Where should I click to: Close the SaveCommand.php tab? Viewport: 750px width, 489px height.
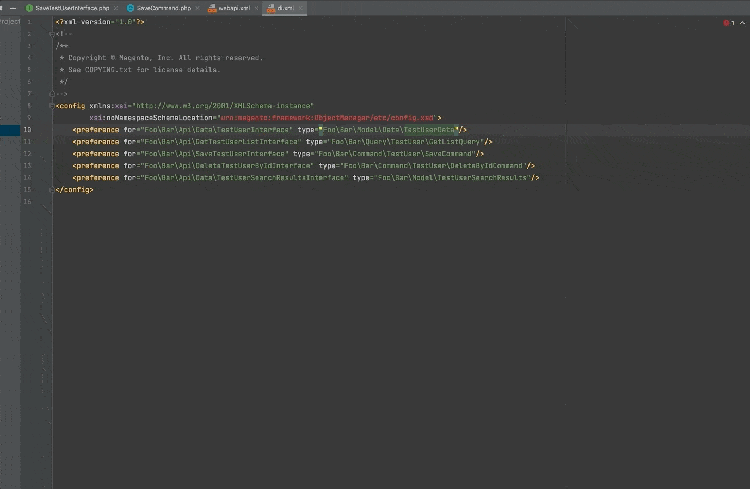click(197, 7)
